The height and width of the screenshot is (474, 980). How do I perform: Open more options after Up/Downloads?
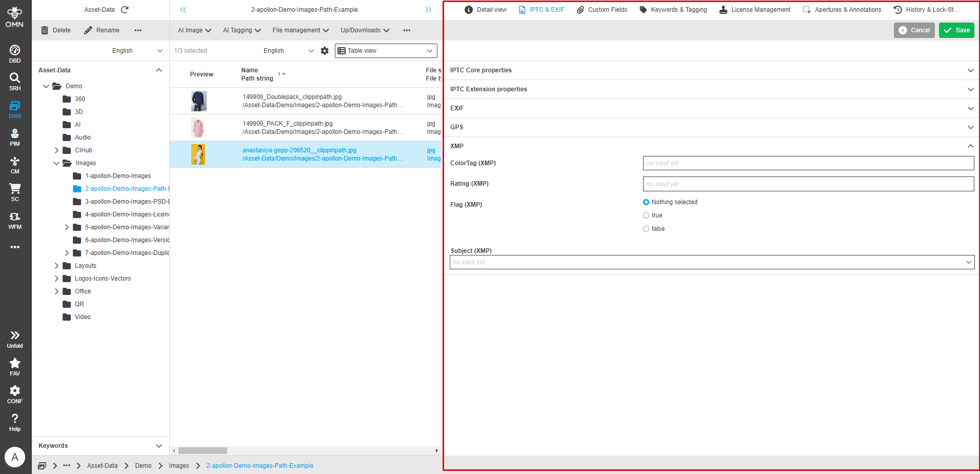407,30
